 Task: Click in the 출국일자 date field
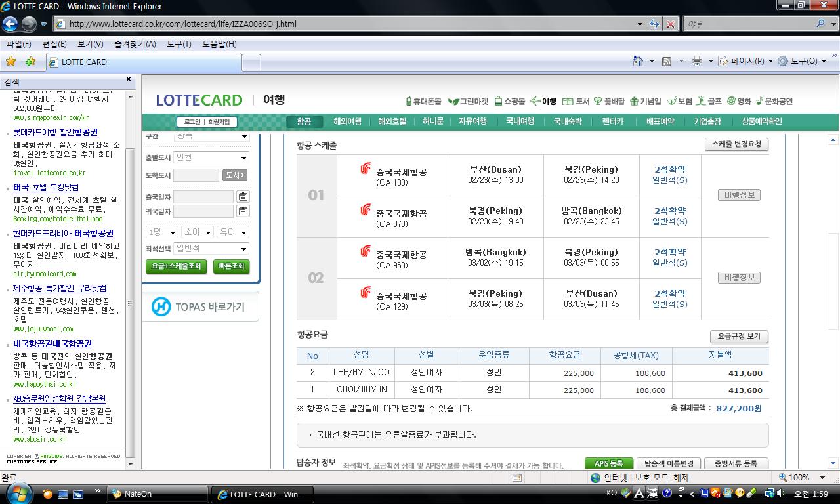203,196
